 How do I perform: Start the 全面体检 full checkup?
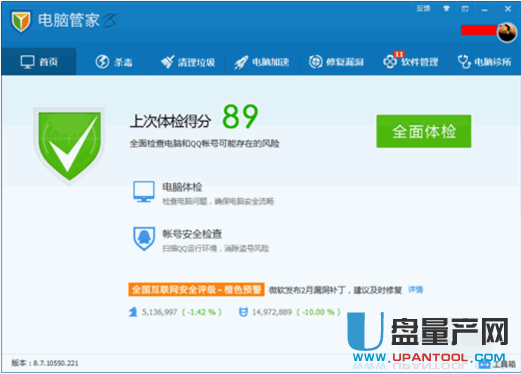tap(424, 131)
